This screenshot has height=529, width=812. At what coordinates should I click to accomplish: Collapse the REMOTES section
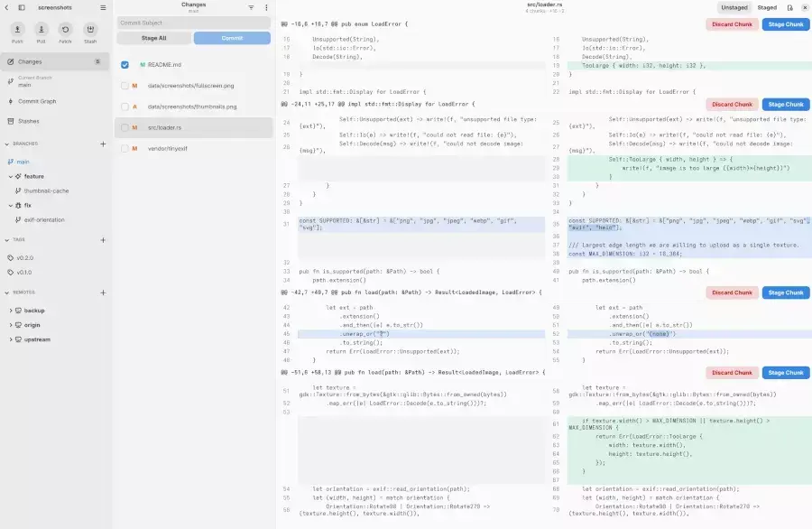click(x=6, y=292)
